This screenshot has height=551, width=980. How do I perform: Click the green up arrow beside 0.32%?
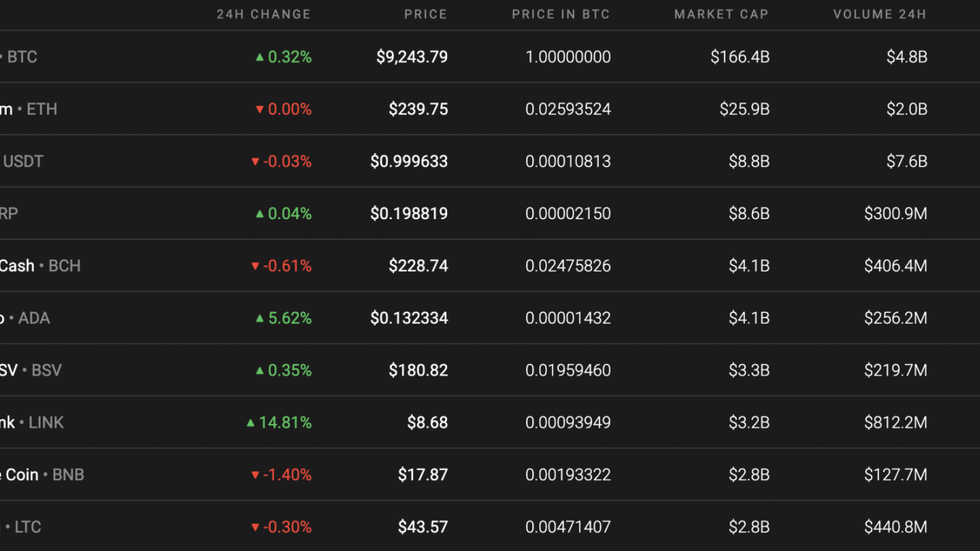tap(260, 57)
